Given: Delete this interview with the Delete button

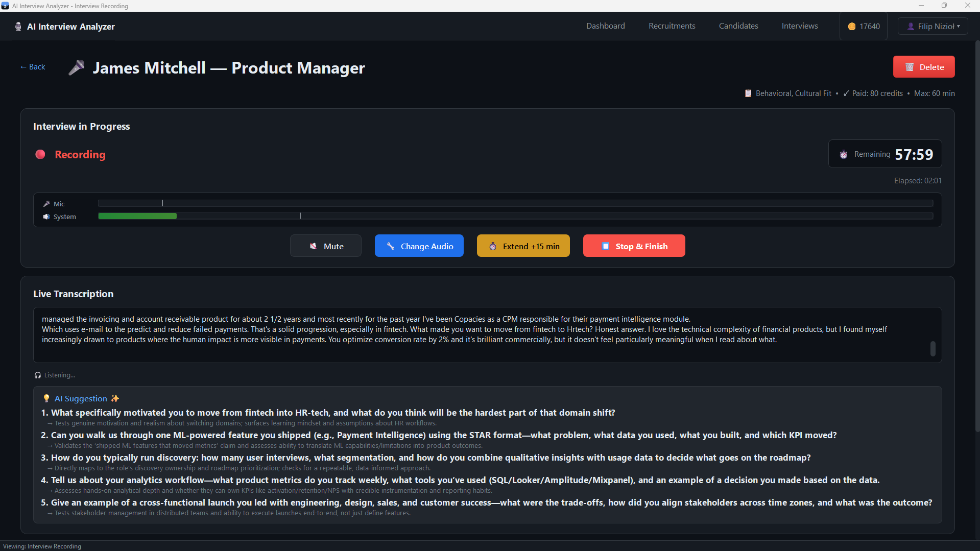Looking at the screenshot, I should point(923,67).
